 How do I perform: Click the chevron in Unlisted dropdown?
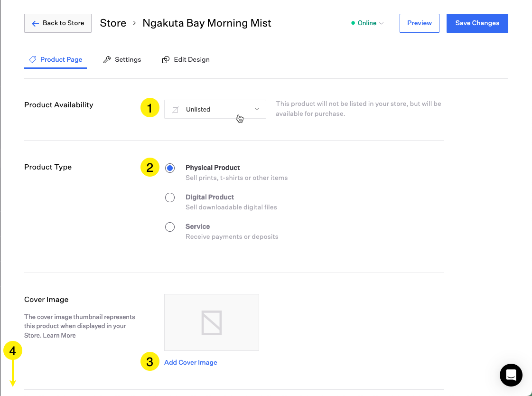tap(257, 109)
